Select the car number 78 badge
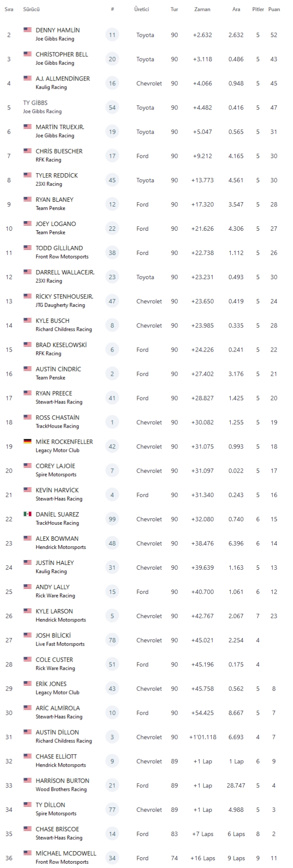The width and height of the screenshot is (293, 868). [112, 640]
